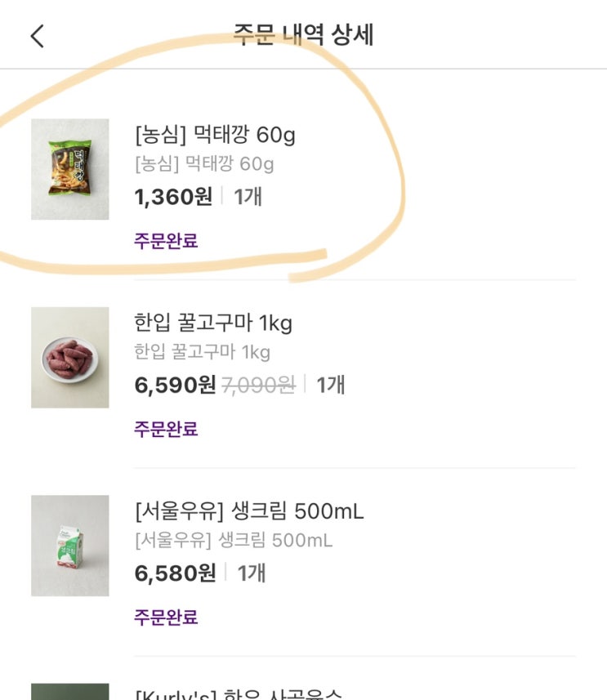607x700 pixels.
Task: Select the bold 한입 꿀고구마 1kg title
Action: tap(212, 323)
